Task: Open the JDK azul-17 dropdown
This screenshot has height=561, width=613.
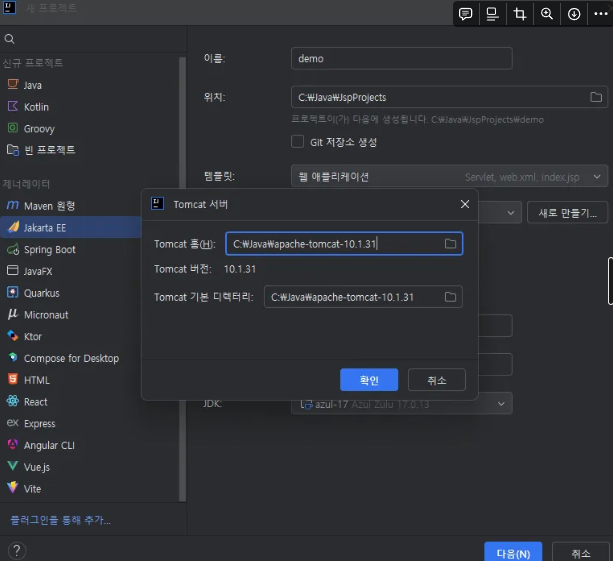Action: [401, 404]
